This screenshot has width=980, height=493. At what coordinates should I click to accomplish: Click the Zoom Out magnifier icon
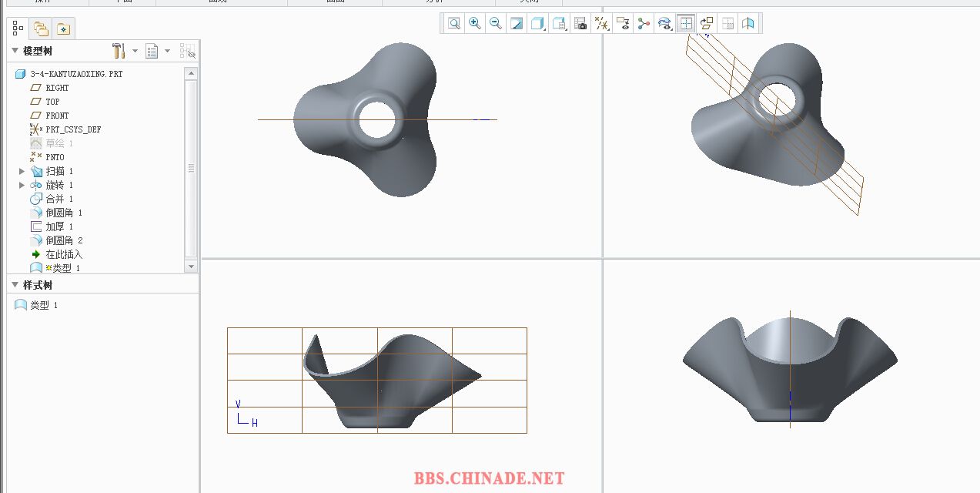click(496, 24)
